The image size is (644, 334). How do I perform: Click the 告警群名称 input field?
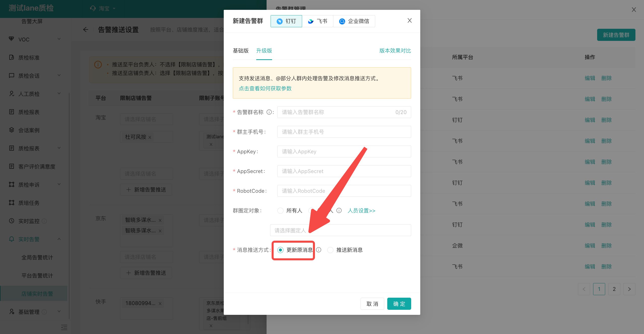[x=344, y=112]
